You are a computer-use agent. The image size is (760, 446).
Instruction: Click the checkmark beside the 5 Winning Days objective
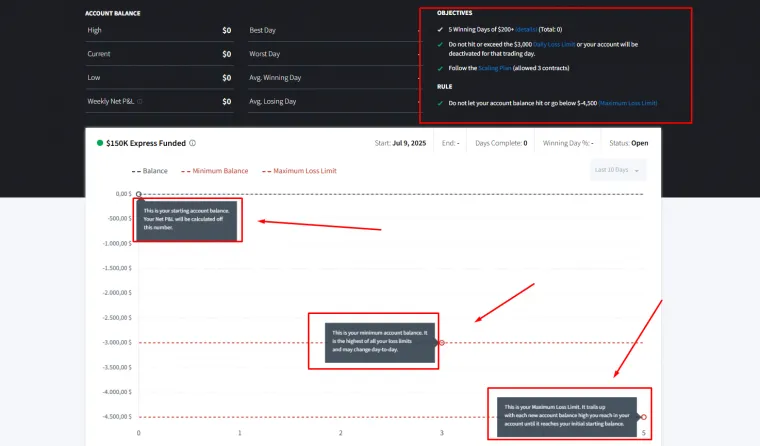coord(441,30)
